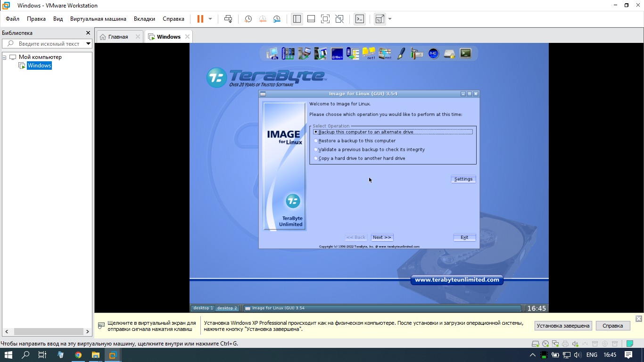The width and height of the screenshot is (644, 362).
Task: Click the Установка завершена button
Action: point(563,326)
